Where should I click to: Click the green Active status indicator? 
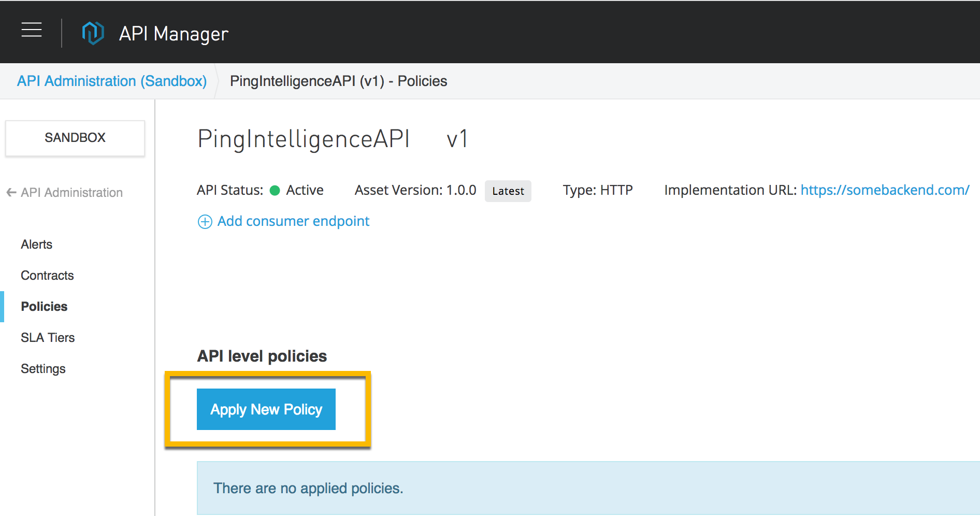click(275, 191)
